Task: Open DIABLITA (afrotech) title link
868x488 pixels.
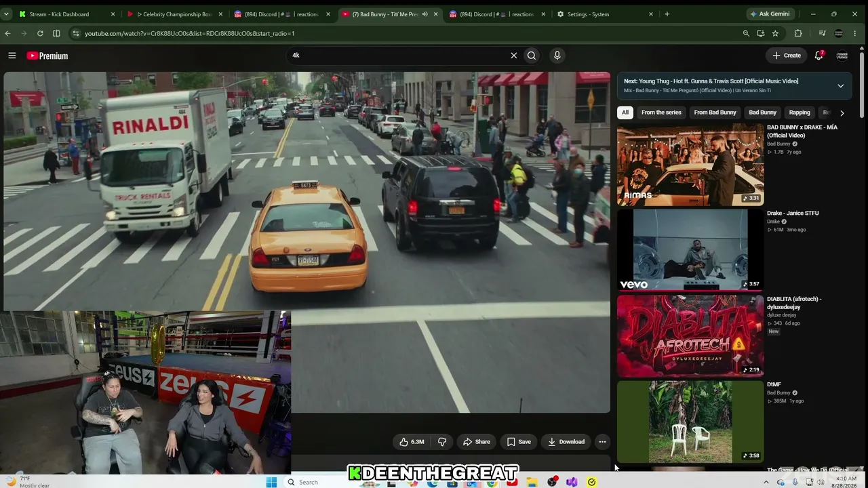Action: [x=794, y=303]
